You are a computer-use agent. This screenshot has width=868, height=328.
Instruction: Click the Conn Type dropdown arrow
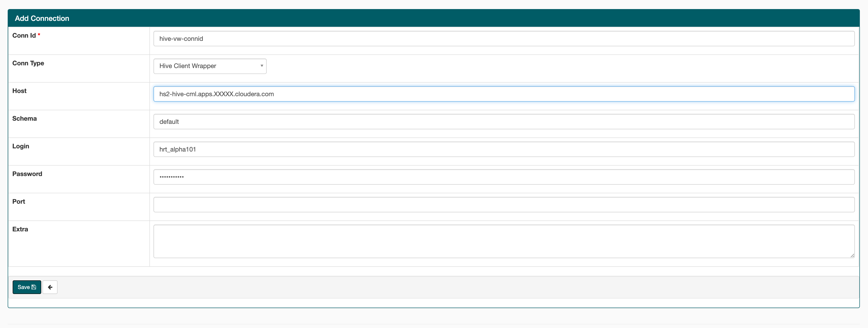tap(261, 66)
